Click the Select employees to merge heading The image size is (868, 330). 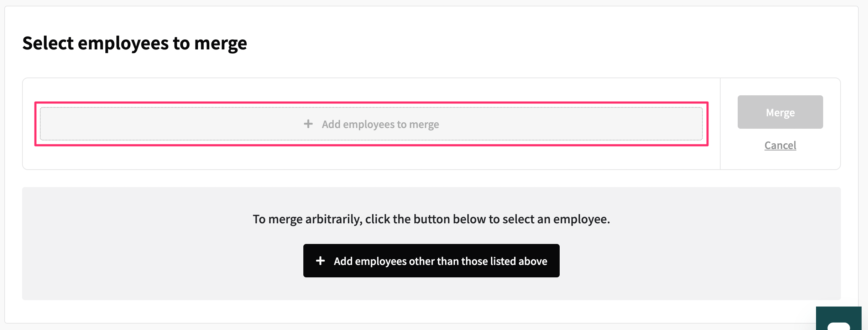pos(135,43)
